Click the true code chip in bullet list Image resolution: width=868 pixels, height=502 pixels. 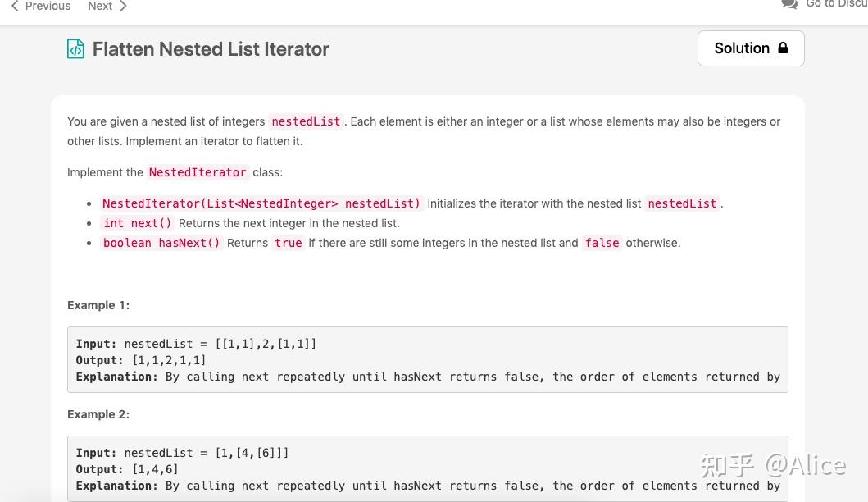tap(288, 243)
